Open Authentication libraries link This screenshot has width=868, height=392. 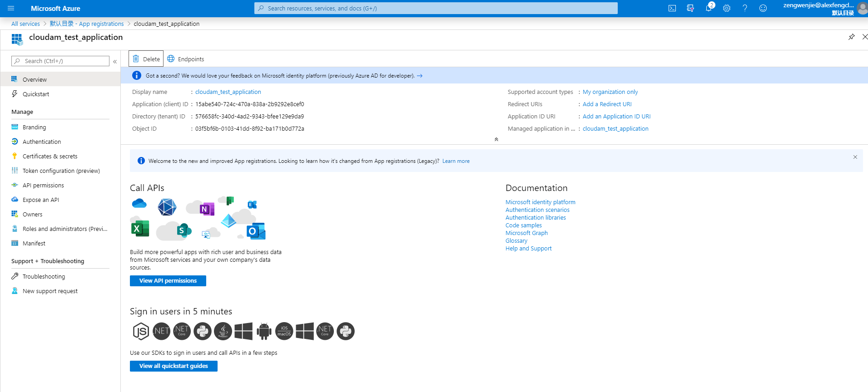536,218
